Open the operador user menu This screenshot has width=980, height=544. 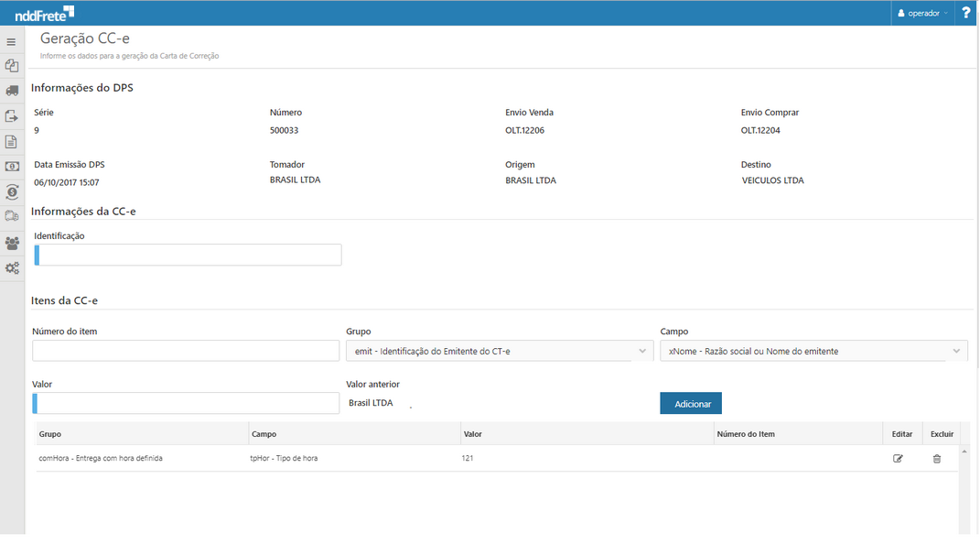[x=922, y=14]
